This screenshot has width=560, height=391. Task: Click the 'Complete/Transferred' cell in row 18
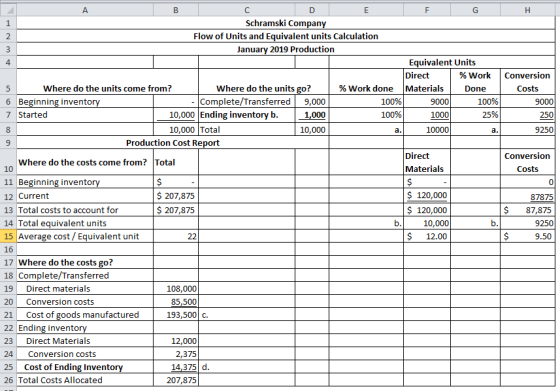pos(85,276)
